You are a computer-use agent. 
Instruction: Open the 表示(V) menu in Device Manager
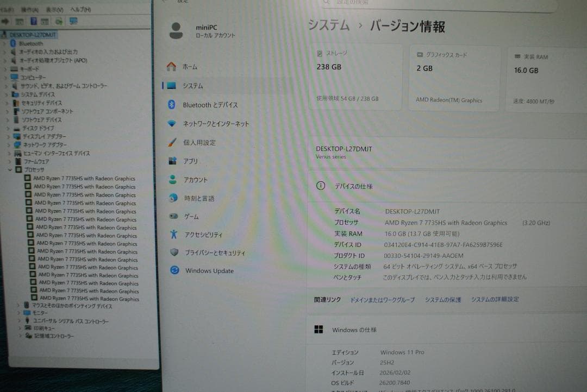[x=55, y=9]
